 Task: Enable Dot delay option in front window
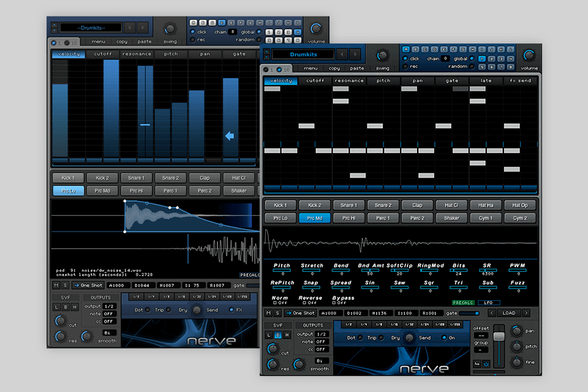coord(360,337)
